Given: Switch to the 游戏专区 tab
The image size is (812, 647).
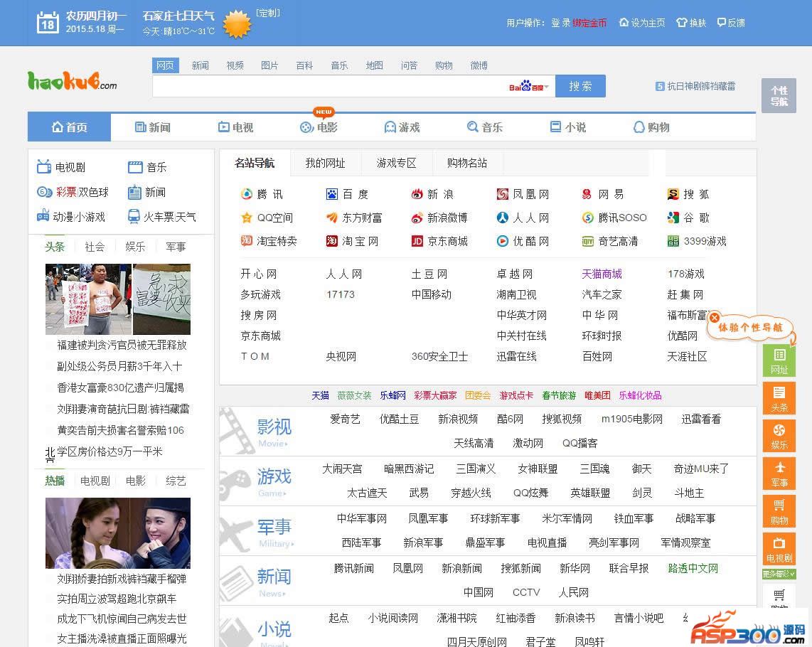Looking at the screenshot, I should (x=396, y=163).
